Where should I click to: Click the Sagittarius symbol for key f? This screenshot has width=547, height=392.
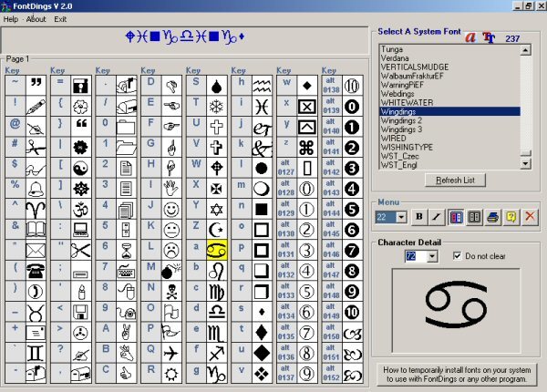pyautogui.click(x=217, y=353)
